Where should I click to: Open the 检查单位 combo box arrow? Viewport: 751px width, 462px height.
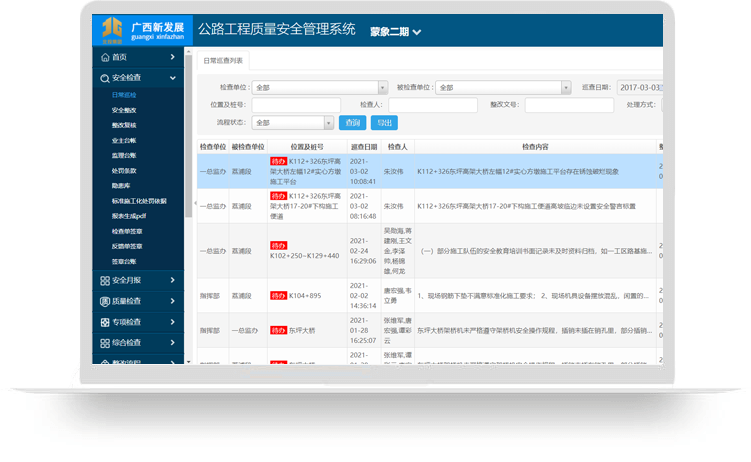coord(382,88)
